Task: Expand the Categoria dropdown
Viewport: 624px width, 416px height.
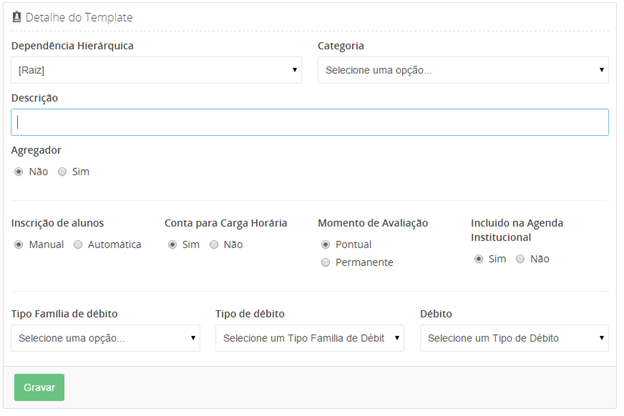Action: [x=462, y=70]
